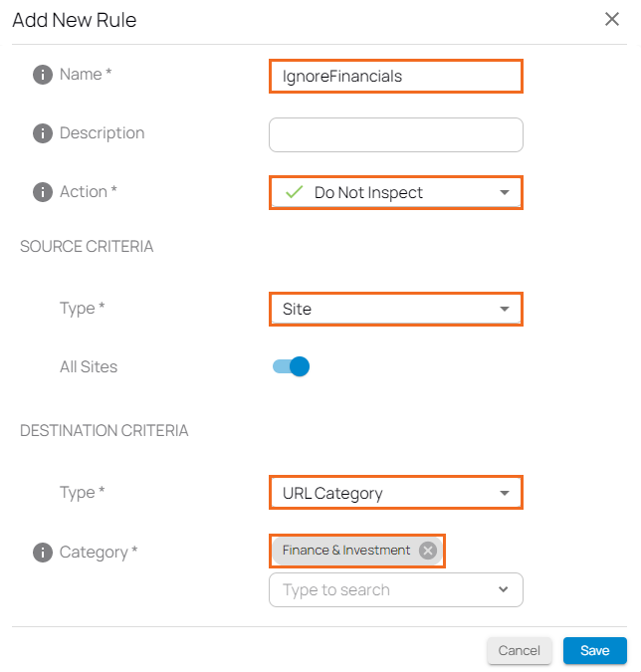Screen dimensions: 641x672
Task: Focus the Name field containing IgnoreFinancials
Action: coord(396,77)
